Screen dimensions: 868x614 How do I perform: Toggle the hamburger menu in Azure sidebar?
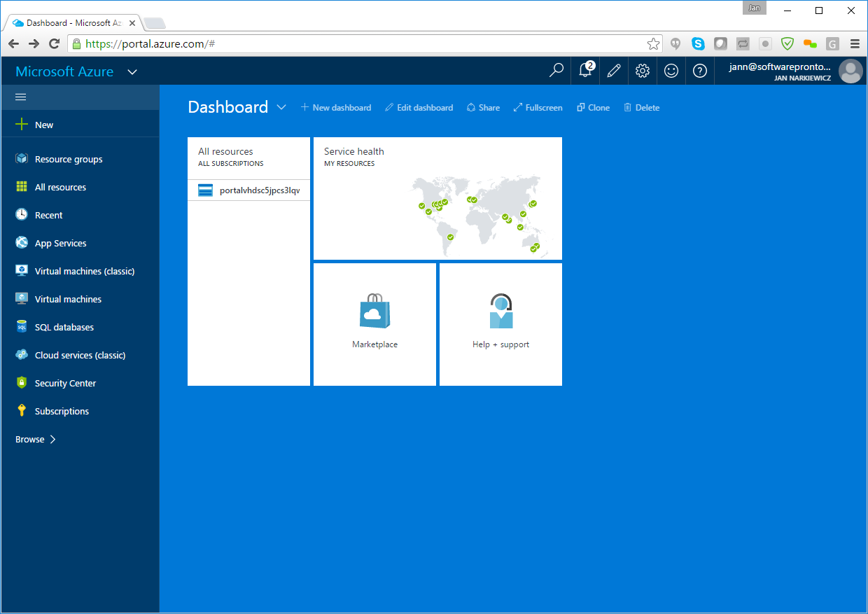point(21,97)
